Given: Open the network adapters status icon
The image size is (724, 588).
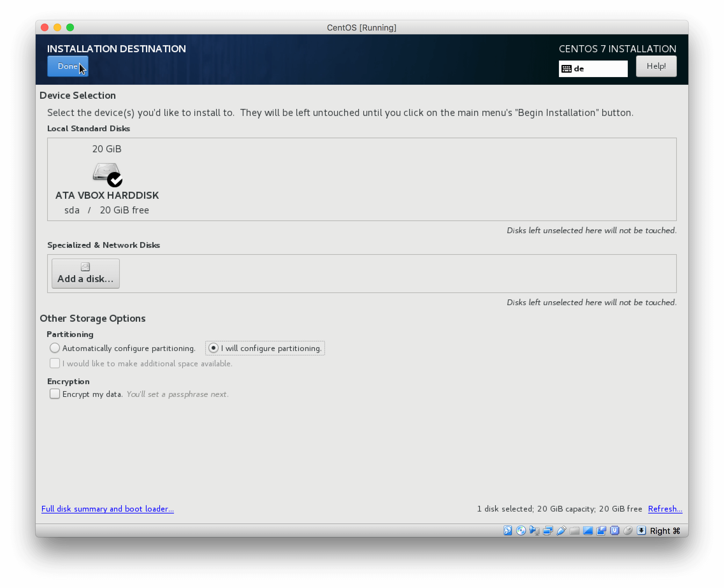Looking at the screenshot, I should (x=548, y=530).
